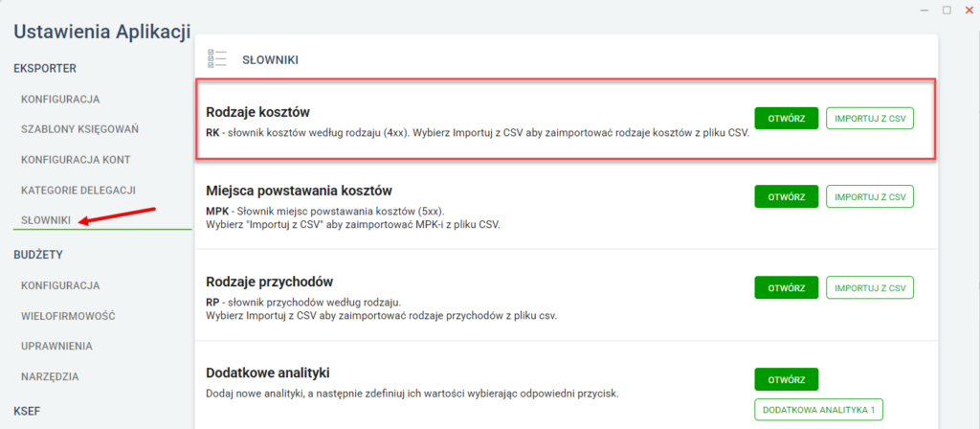Click the Eksporter section heading
The width and height of the screenshot is (980, 429).
45,68
